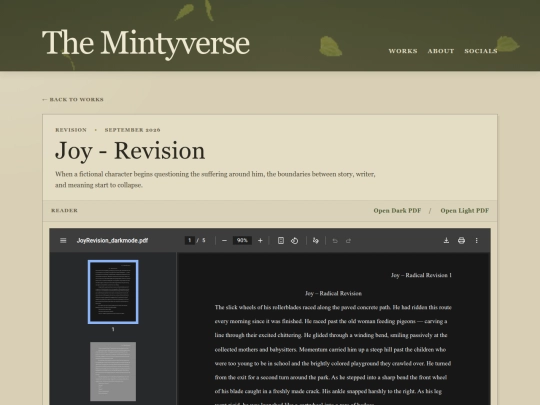This screenshot has height=405, width=540.
Task: Open the annotation draw tool icon
Action: pyautogui.click(x=315, y=240)
